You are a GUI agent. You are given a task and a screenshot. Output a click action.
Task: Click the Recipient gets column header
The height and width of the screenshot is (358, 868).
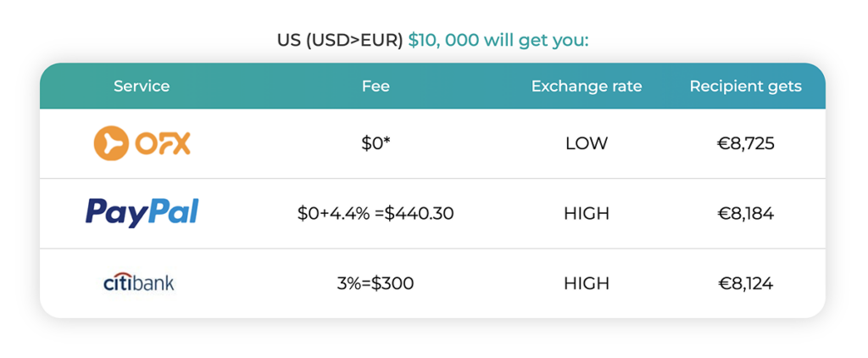tap(745, 87)
